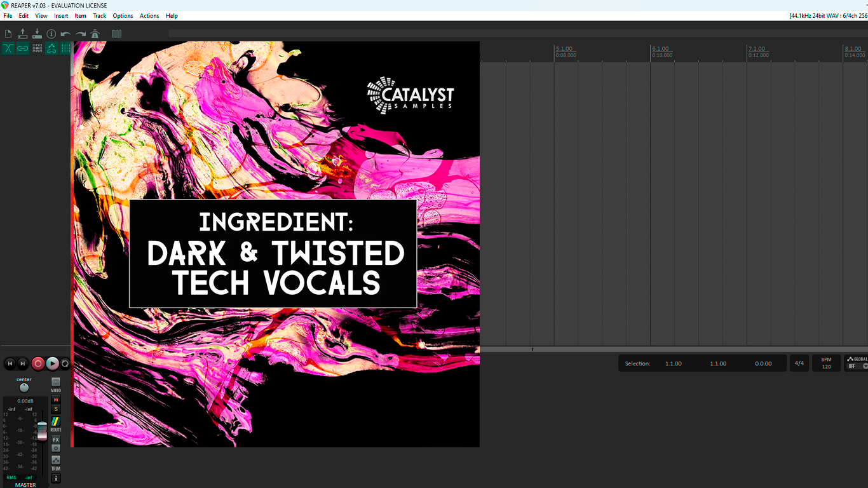This screenshot has width=868, height=488.
Task: Open the Track menu
Action: coord(100,16)
